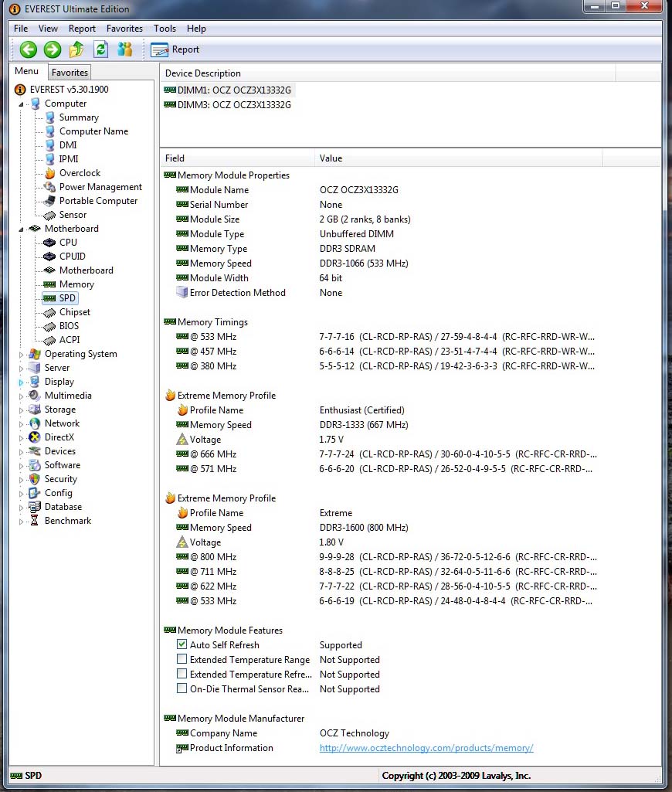Select the CPUID chip icon in tree
This screenshot has height=792, width=672.
[49, 257]
